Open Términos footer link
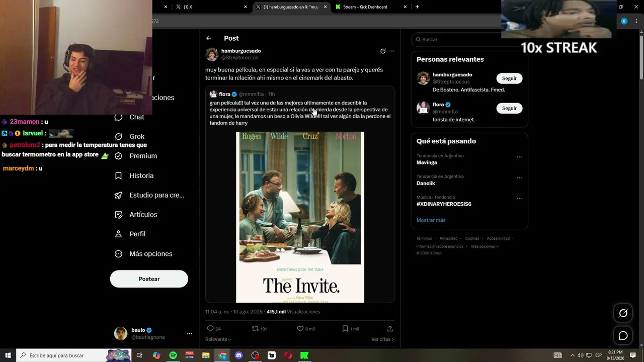Viewport: 644px width, 362px height. pyautogui.click(x=424, y=238)
